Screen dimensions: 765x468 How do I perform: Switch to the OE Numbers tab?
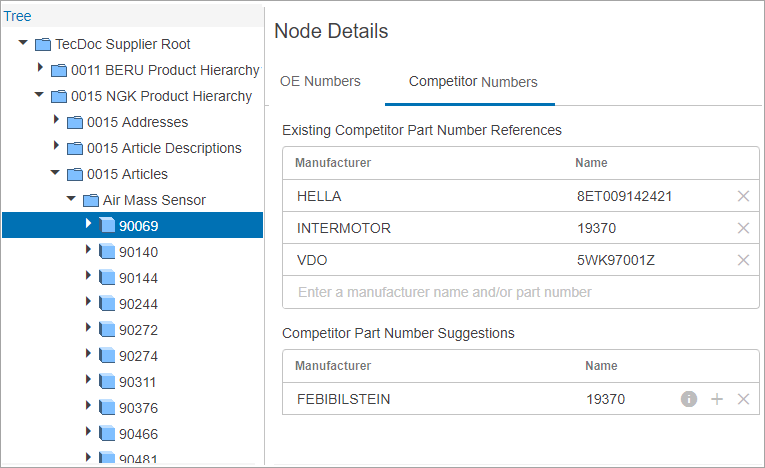pyautogui.click(x=320, y=81)
